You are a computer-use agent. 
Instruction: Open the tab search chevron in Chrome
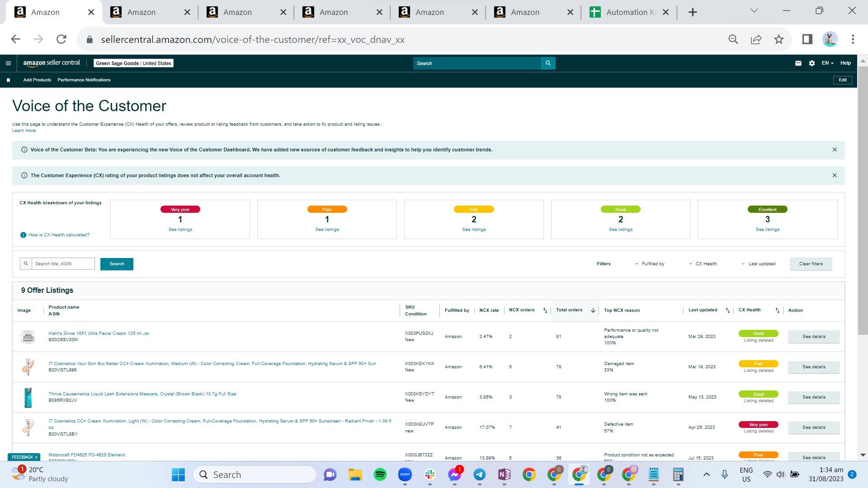click(754, 11)
